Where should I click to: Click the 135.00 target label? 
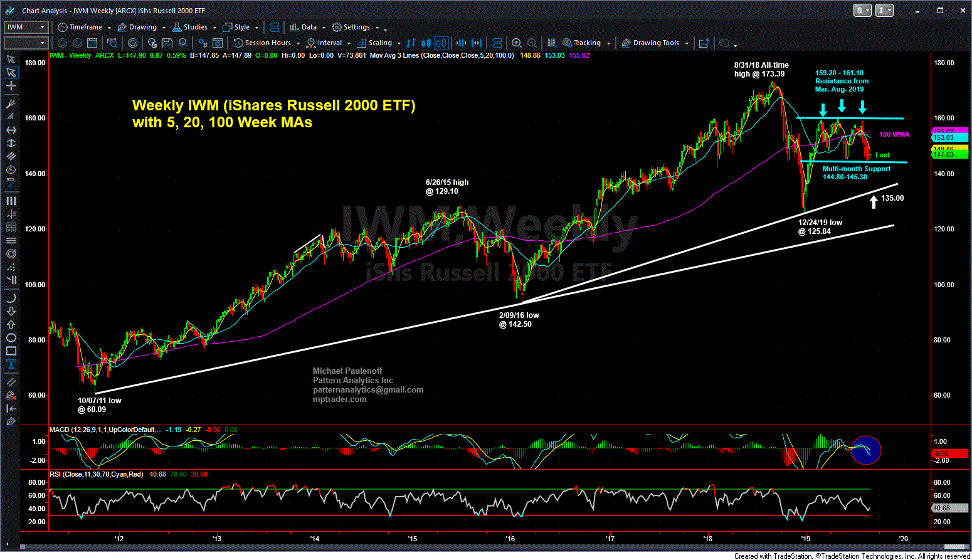pos(892,198)
